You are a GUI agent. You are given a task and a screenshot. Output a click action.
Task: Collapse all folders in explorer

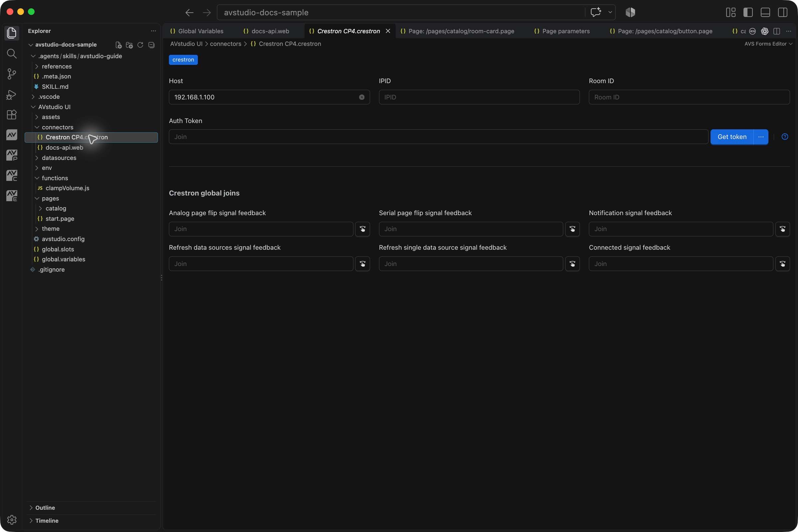151,45
